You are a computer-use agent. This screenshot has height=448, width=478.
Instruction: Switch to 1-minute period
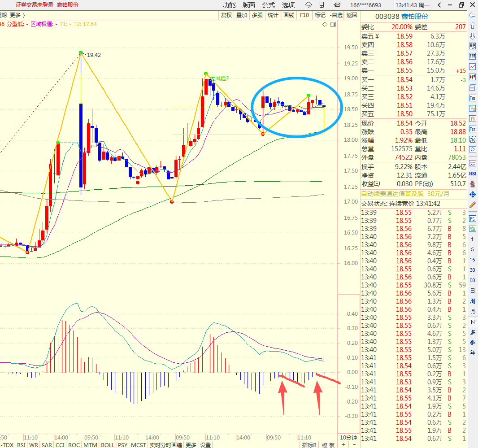472,239
